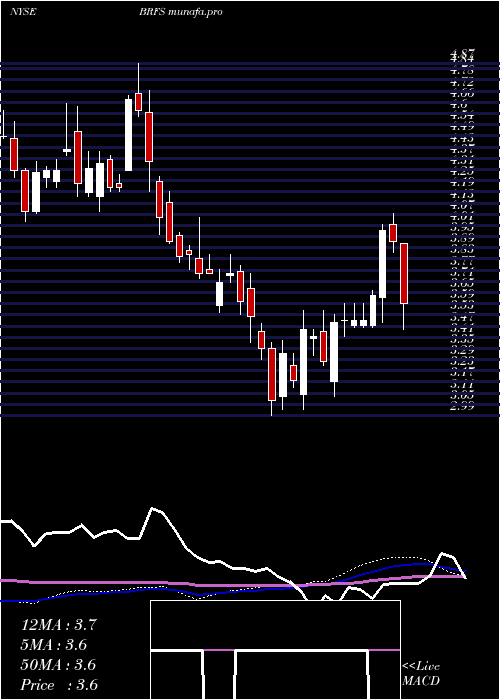Click the 2.99 price axis label
The image size is (500, 700).
click(462, 406)
